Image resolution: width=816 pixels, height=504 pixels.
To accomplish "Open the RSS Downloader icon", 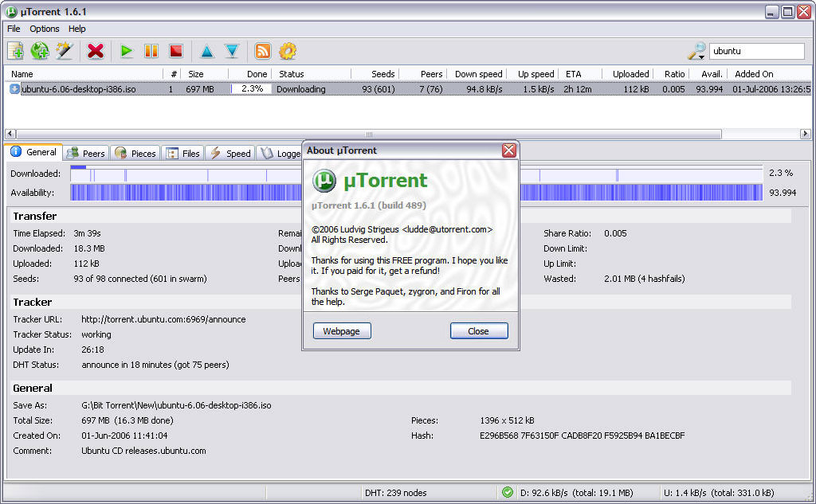I will click(x=263, y=51).
